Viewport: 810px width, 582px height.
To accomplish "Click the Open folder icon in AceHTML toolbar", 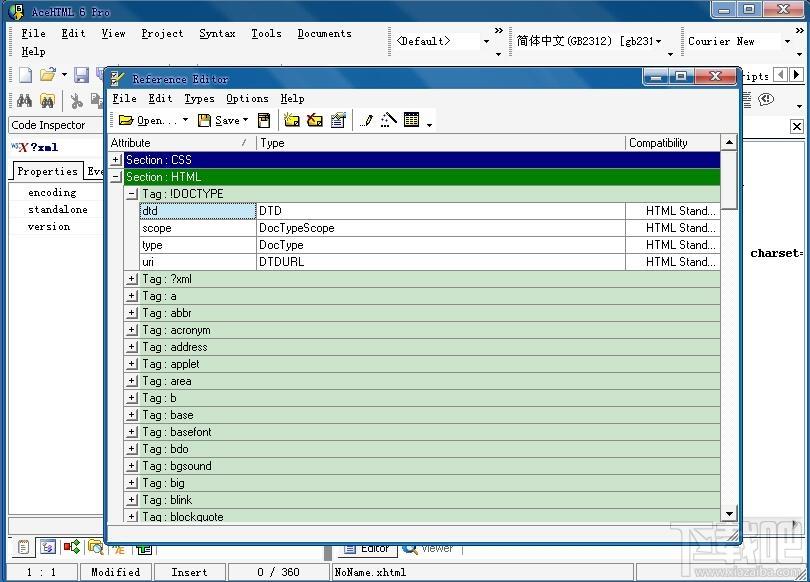I will pos(48,75).
